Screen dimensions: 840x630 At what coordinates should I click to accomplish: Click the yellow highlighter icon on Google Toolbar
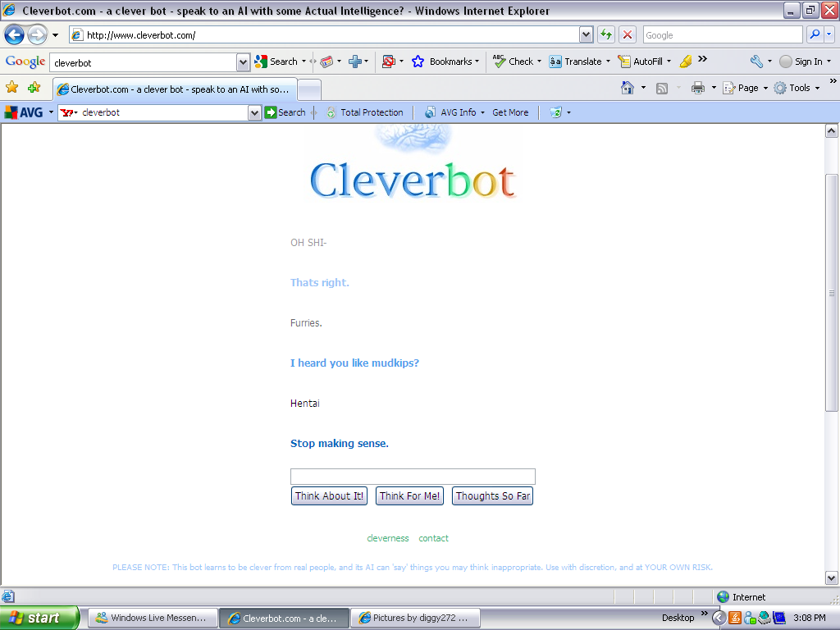click(x=687, y=61)
